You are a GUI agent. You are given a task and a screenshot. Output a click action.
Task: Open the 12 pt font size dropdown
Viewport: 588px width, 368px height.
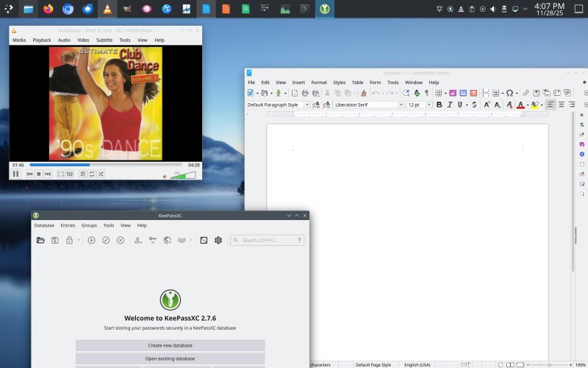(429, 105)
